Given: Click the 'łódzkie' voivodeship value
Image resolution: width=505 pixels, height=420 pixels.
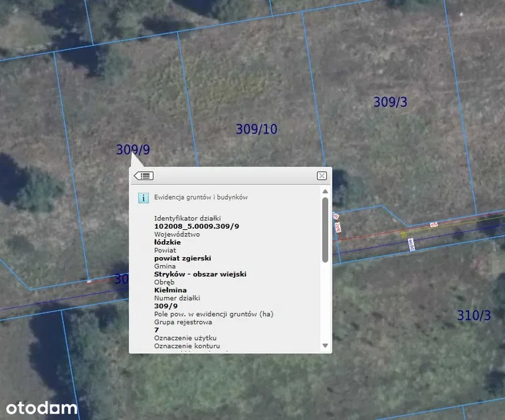Looking at the screenshot, I should click(x=167, y=242).
